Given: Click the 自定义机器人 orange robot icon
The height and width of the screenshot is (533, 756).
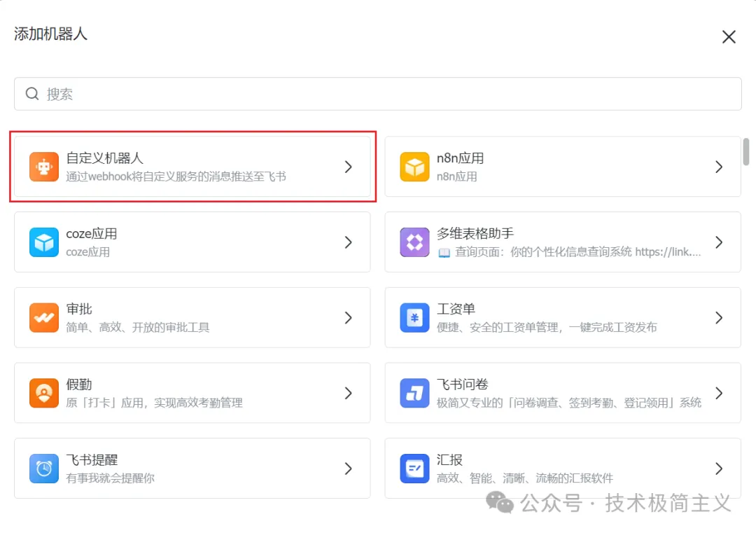Looking at the screenshot, I should click(x=44, y=167).
